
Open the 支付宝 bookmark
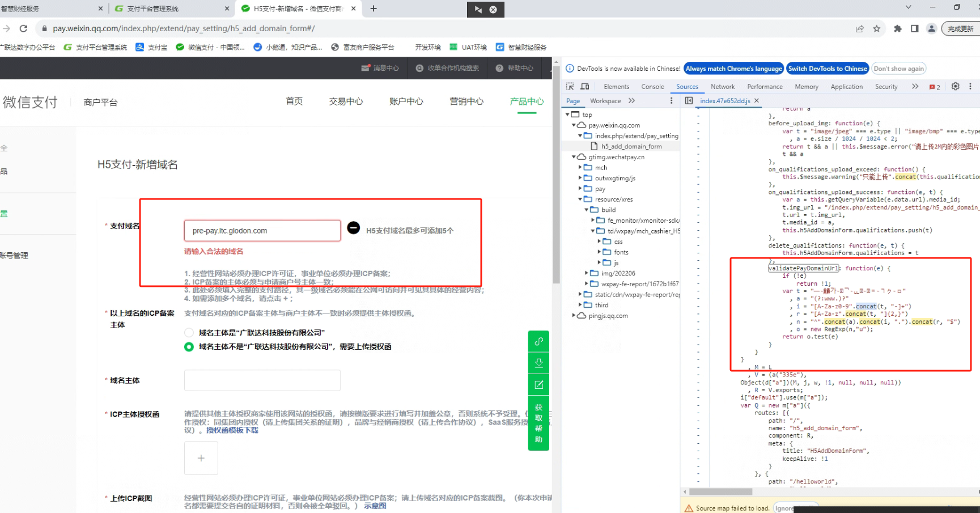click(151, 47)
